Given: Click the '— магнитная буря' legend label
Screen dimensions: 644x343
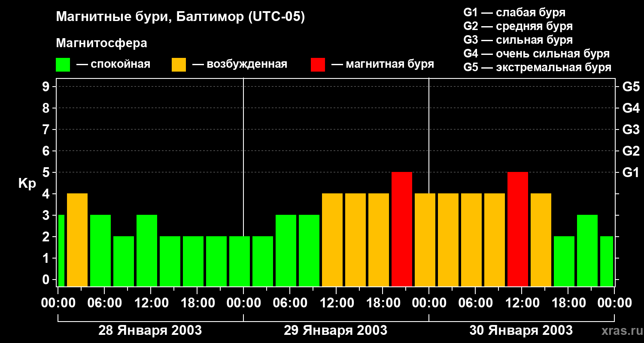Looking at the screenshot, I should click(383, 65).
